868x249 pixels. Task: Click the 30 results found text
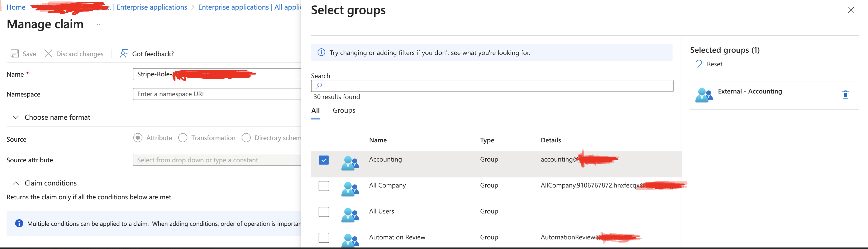(337, 97)
